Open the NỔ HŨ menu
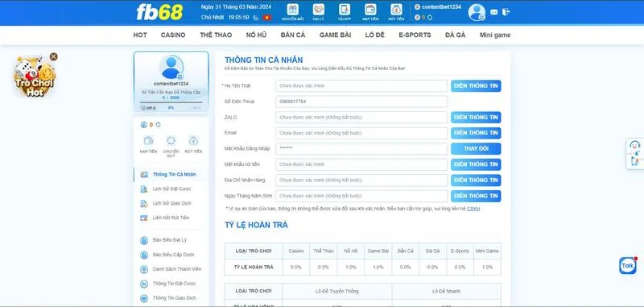Viewport: 644px width, 307px height. (256, 35)
